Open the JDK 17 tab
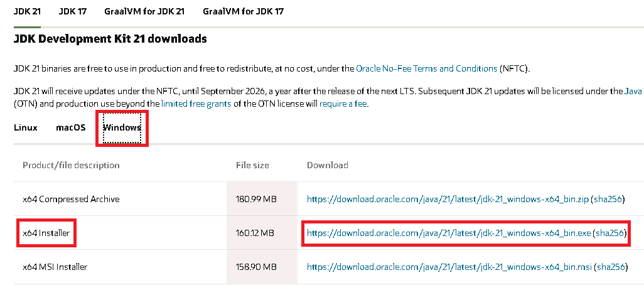This screenshot has height=285, width=644. (72, 12)
